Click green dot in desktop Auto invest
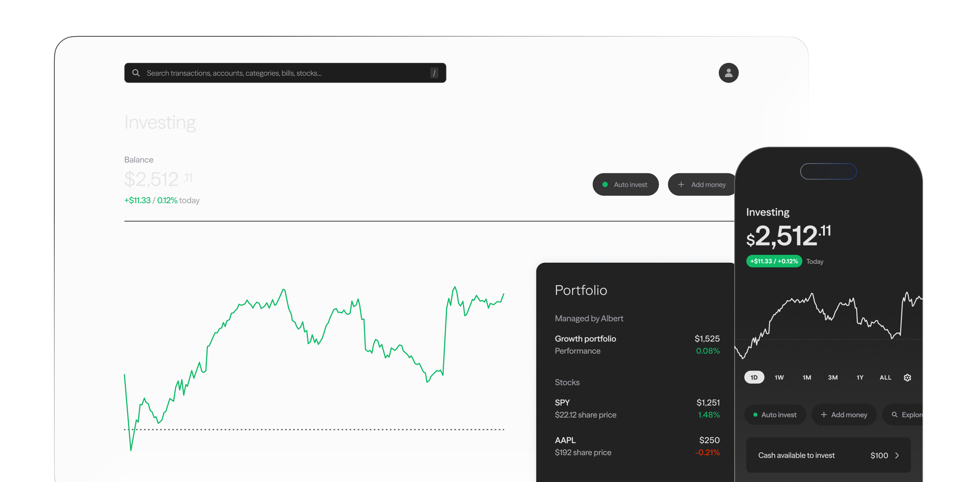Image resolution: width=980 pixels, height=482 pixels. coord(605,184)
